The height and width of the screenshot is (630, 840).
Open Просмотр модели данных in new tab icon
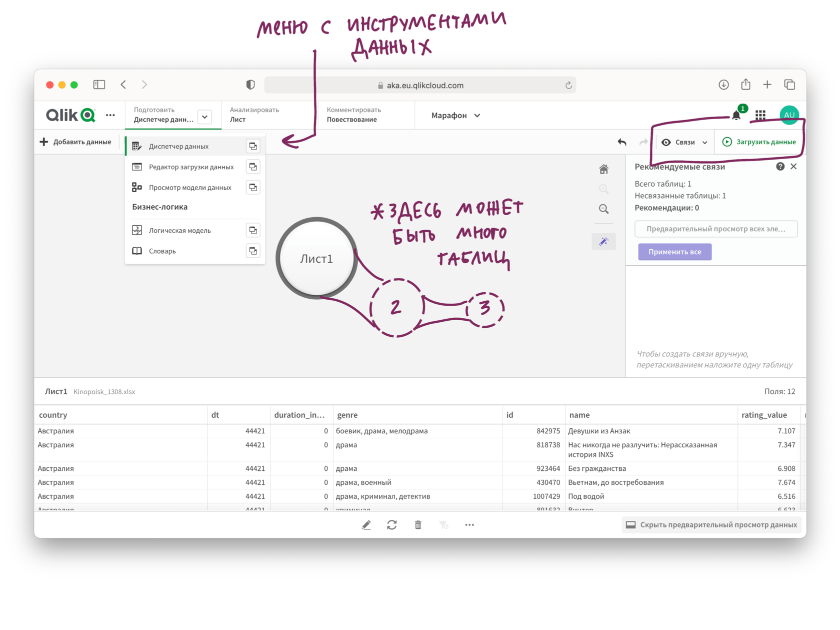pyautogui.click(x=253, y=187)
